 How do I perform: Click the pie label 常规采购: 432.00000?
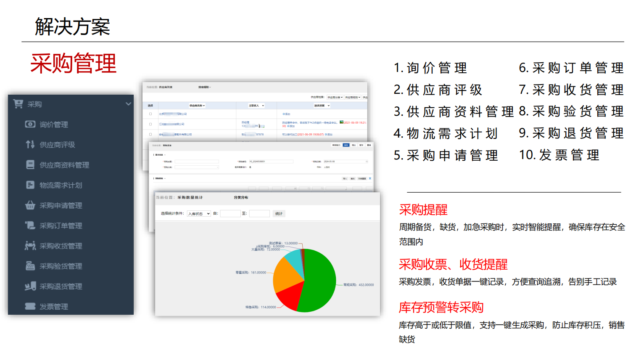click(x=359, y=285)
